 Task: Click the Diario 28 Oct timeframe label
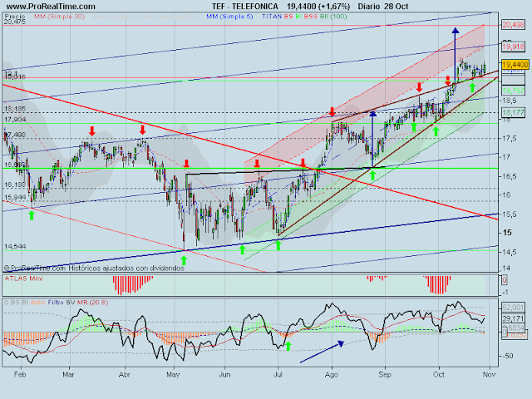tap(383, 7)
